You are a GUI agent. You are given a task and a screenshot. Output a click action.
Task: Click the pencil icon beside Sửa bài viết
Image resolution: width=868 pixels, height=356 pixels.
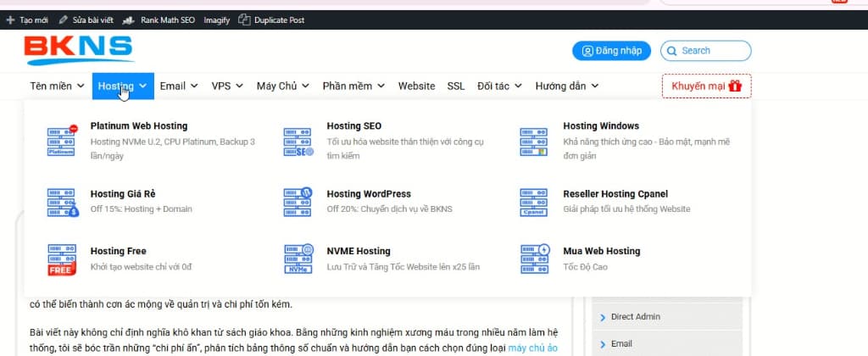tap(63, 20)
